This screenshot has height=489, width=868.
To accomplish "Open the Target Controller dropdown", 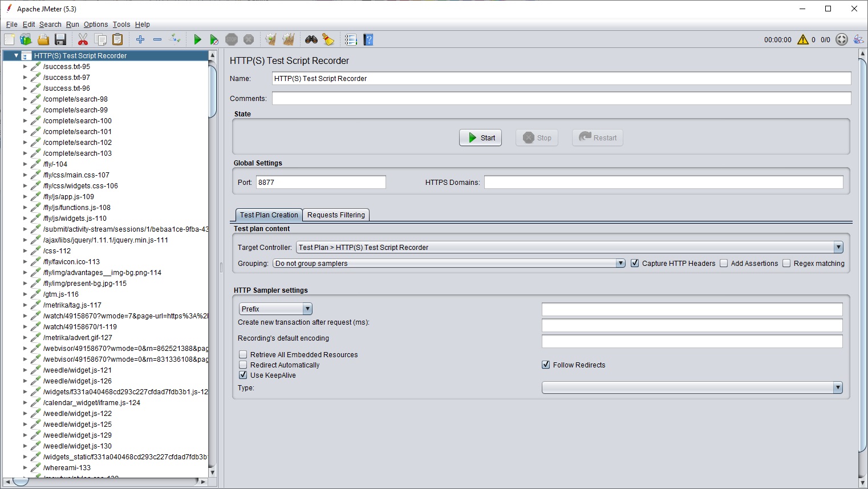I will pos(569,247).
